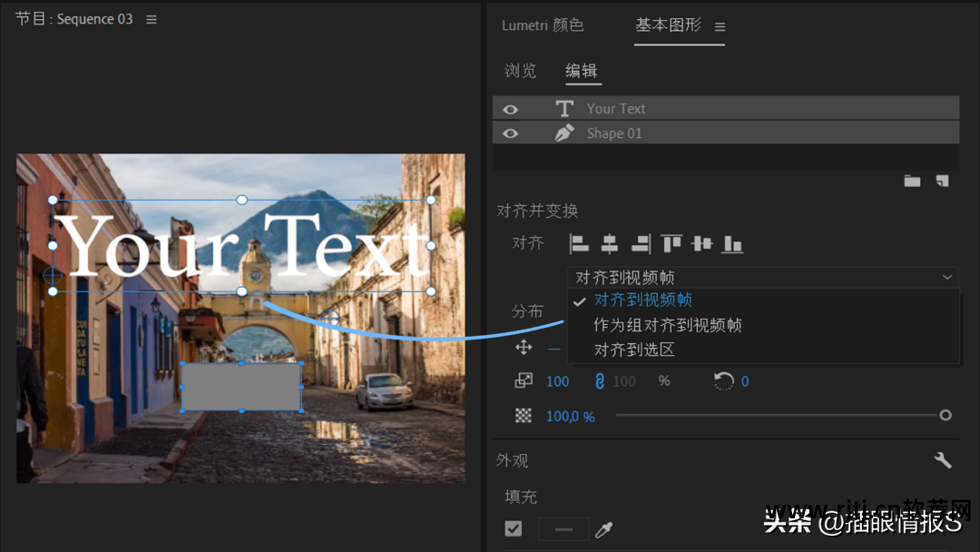The width and height of the screenshot is (980, 552).
Task: Select the horizontal left align icon
Action: tap(581, 243)
